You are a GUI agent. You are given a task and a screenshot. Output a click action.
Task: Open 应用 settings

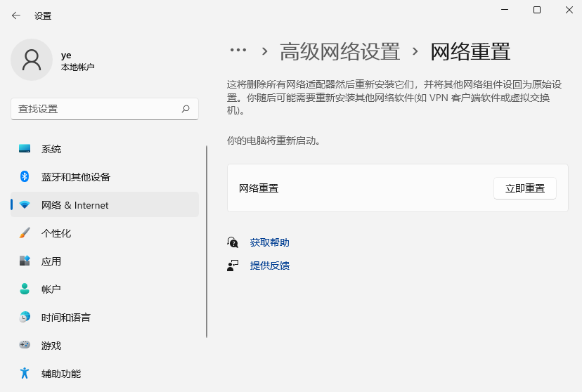(x=105, y=261)
